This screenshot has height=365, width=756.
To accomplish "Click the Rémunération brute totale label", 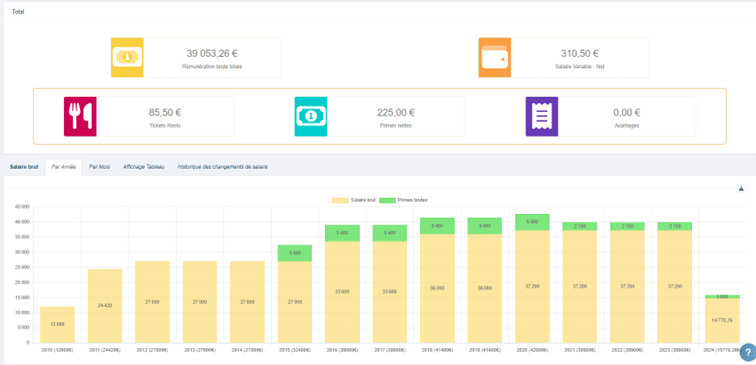I will click(x=212, y=66).
